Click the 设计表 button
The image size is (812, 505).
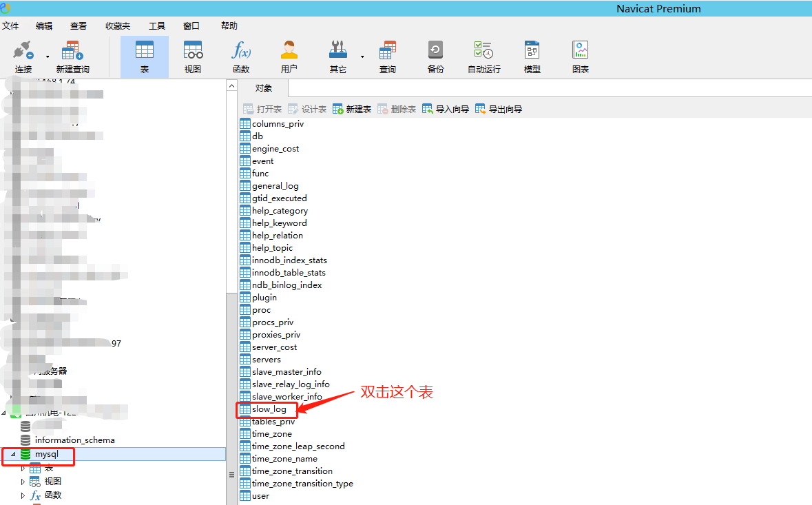click(307, 110)
